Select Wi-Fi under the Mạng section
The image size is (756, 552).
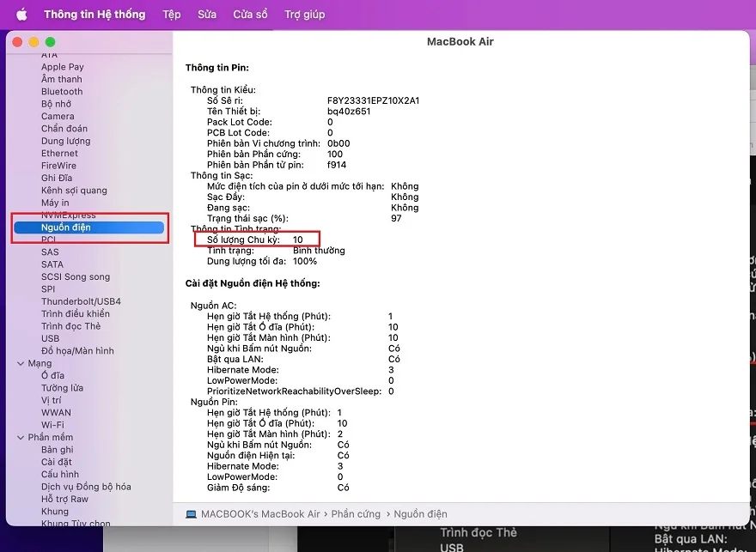52,425
